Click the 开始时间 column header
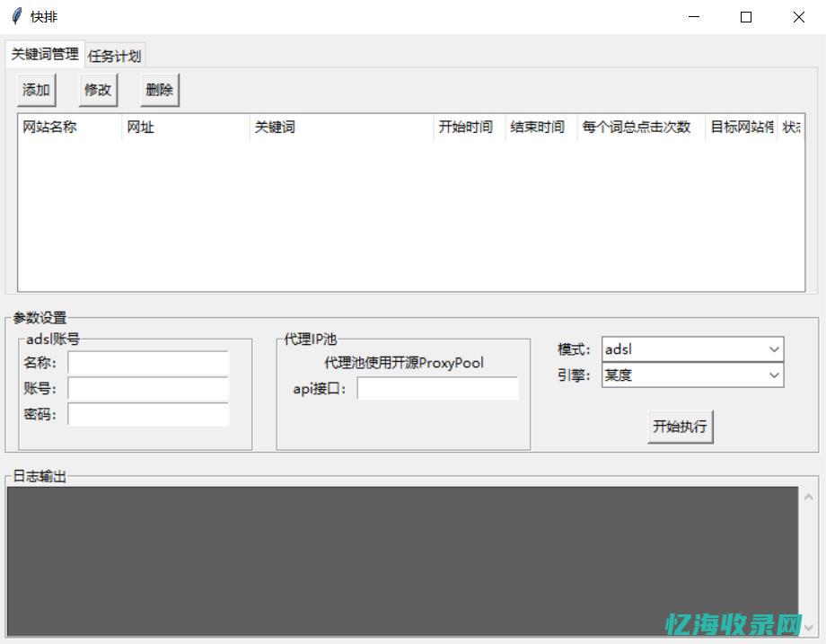 (465, 127)
